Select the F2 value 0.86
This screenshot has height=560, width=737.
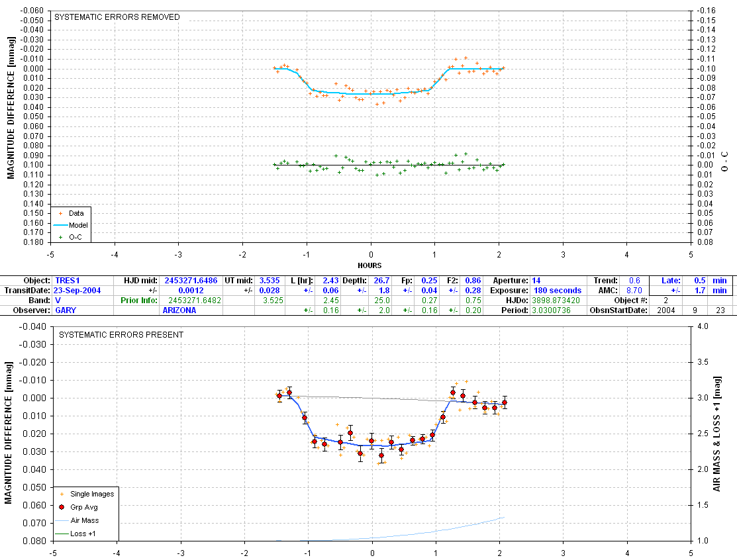[x=473, y=281]
